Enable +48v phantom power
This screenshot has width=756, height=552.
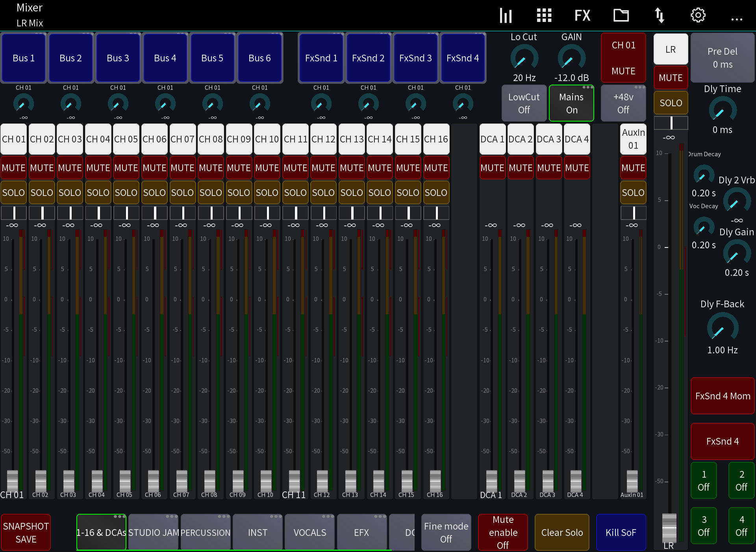click(623, 103)
